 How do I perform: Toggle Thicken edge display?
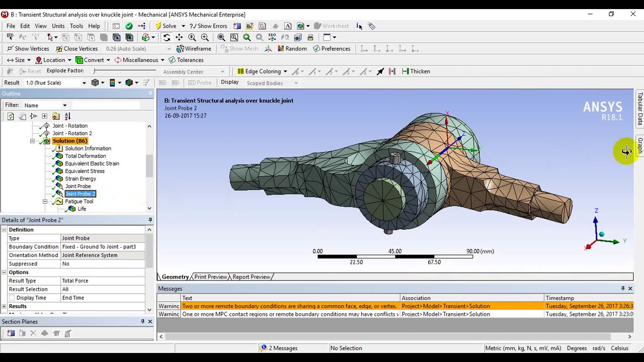tap(416, 71)
